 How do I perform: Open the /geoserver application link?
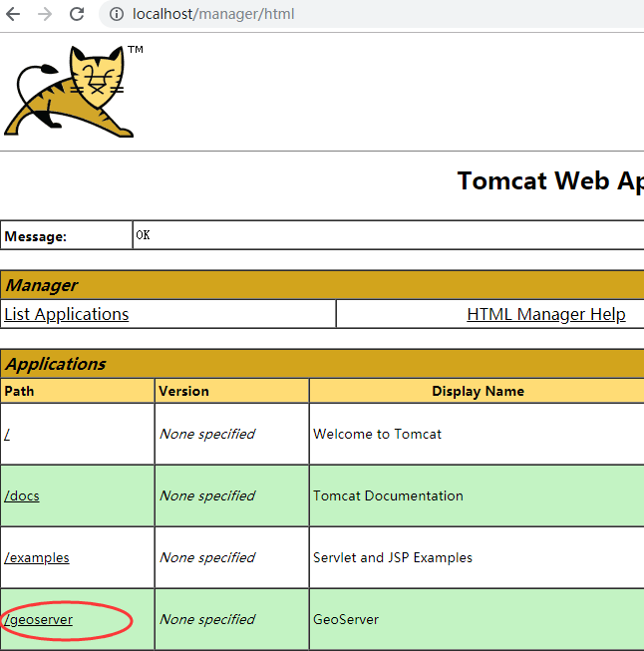coord(38,620)
